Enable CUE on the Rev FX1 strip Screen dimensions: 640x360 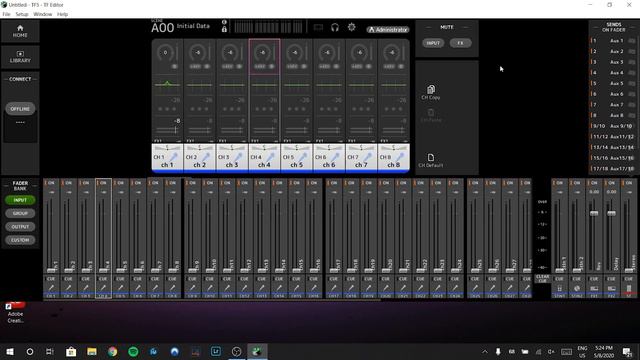[594, 279]
